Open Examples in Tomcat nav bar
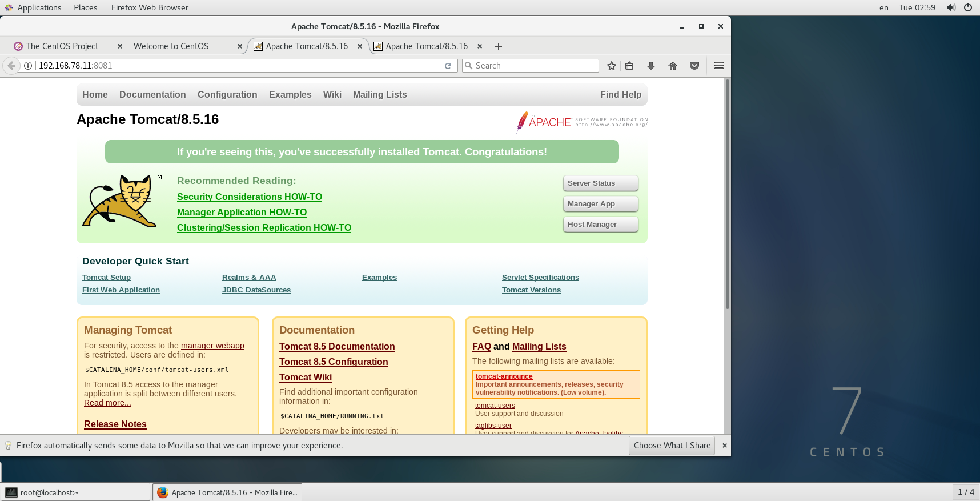This screenshot has height=501, width=980. pyautogui.click(x=290, y=95)
